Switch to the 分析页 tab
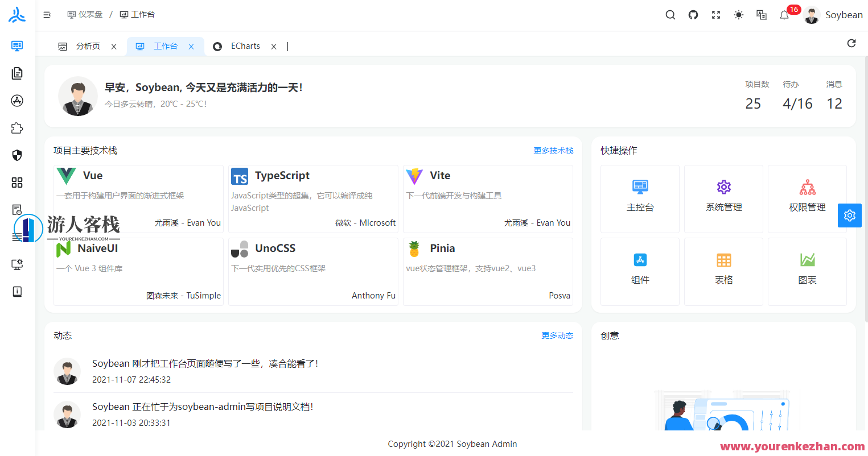The height and width of the screenshot is (456, 868). pyautogui.click(x=88, y=46)
